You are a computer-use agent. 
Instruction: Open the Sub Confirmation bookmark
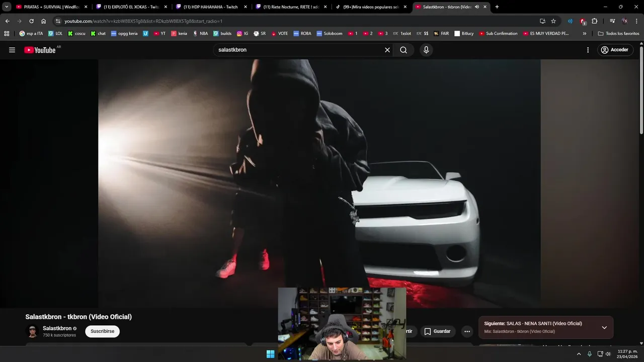(498, 34)
